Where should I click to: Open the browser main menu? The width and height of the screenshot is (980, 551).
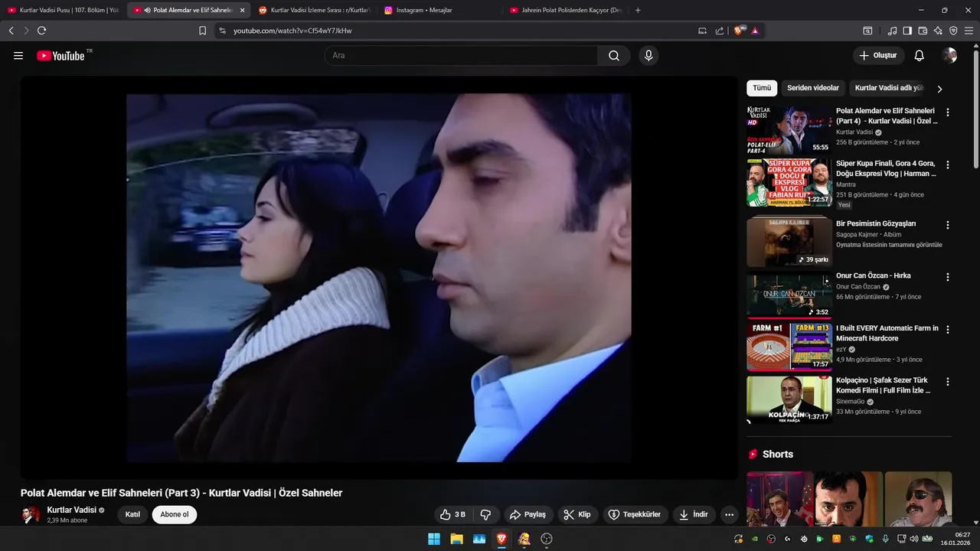969,31
